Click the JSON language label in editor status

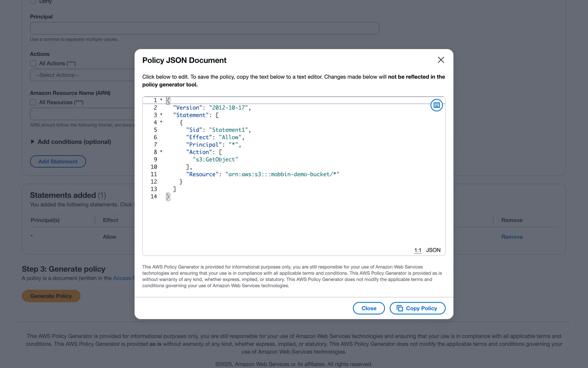point(433,250)
